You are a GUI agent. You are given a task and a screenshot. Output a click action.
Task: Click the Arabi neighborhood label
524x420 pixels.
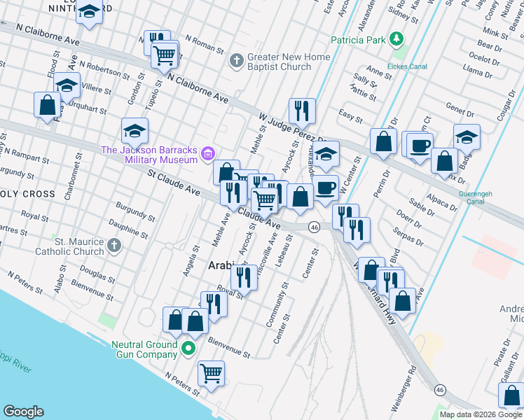point(221,265)
